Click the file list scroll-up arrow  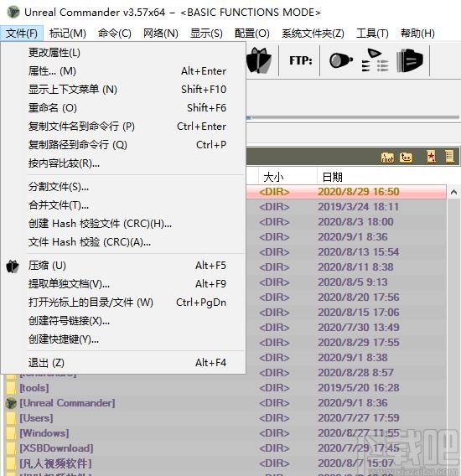[453, 192]
